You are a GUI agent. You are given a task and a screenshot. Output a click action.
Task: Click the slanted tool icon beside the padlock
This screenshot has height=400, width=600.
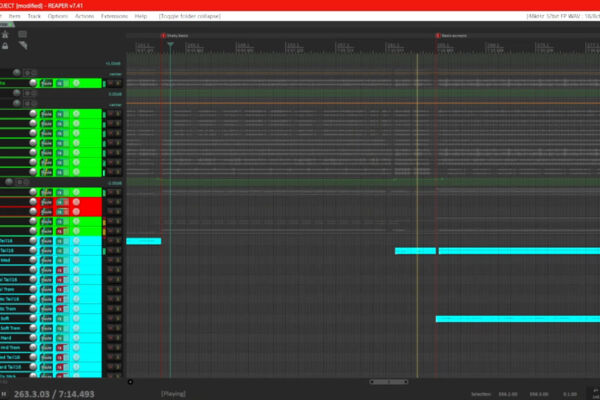click(x=23, y=46)
